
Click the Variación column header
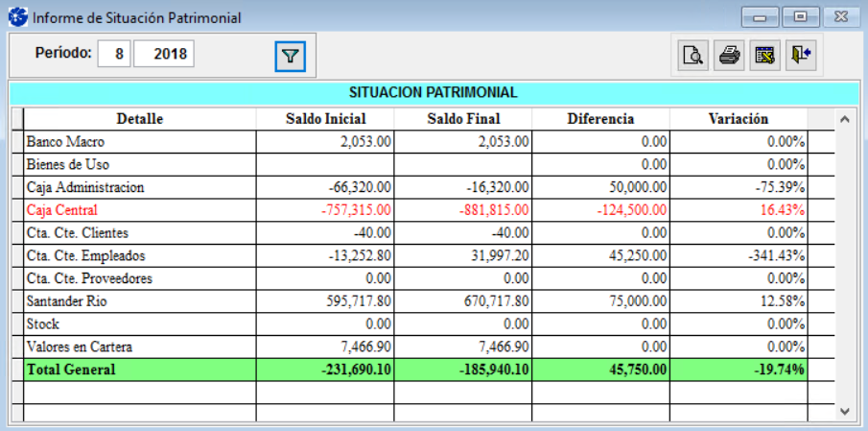738,119
